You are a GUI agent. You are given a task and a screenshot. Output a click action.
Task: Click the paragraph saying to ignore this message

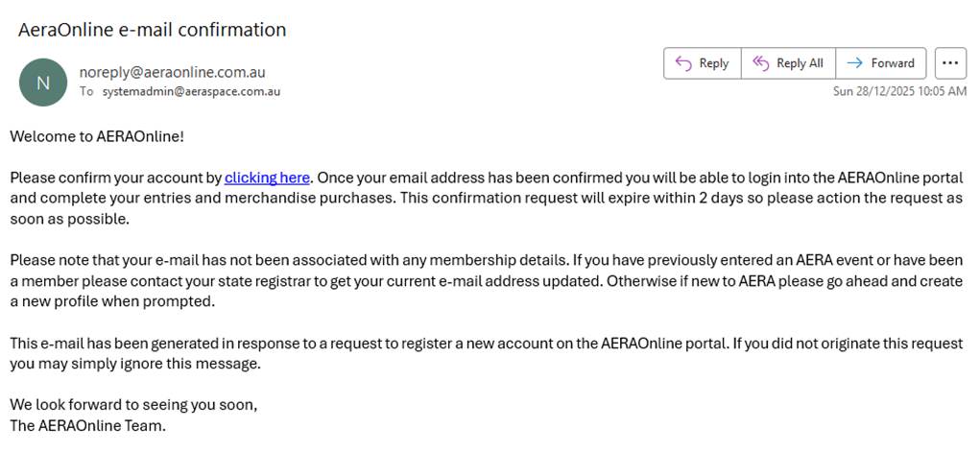pyautogui.click(x=480, y=353)
